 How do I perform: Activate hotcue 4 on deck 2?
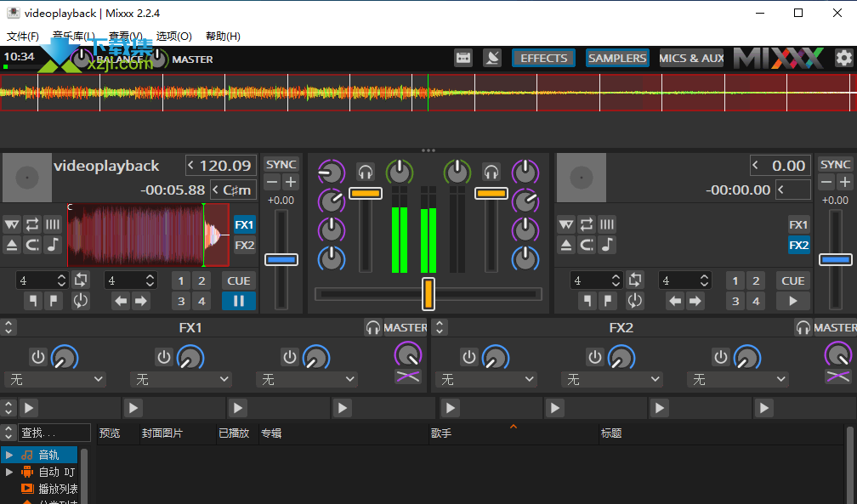(756, 301)
